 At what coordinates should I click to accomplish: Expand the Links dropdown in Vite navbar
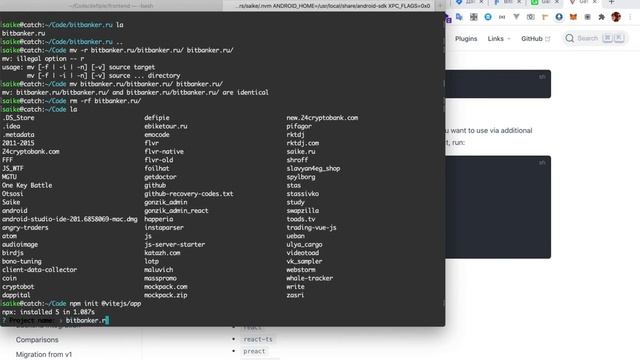[499, 39]
